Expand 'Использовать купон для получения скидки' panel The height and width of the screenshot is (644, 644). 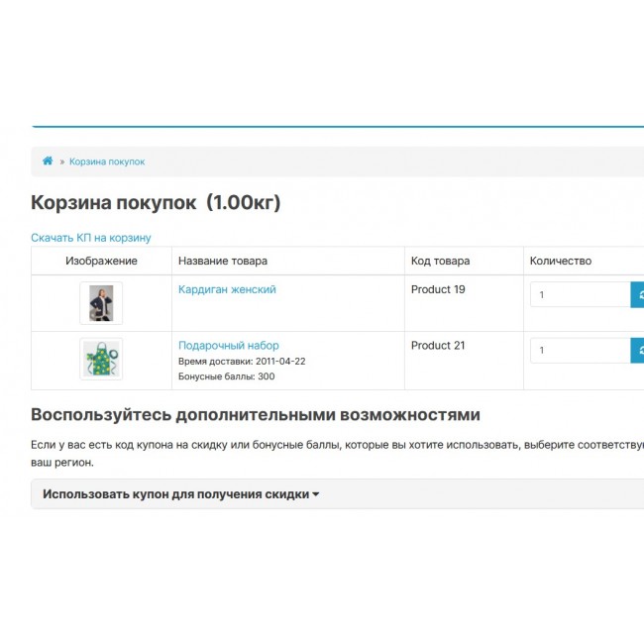(x=175, y=493)
